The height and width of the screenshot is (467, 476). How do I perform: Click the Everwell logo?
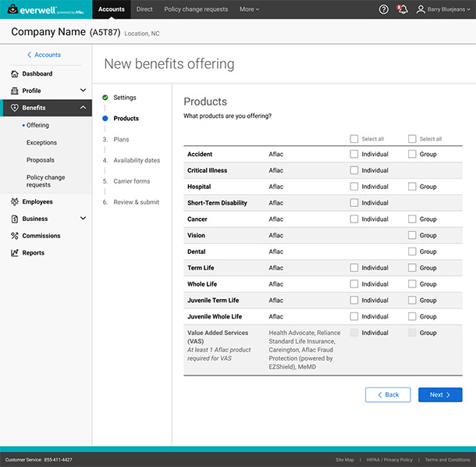click(45, 9)
